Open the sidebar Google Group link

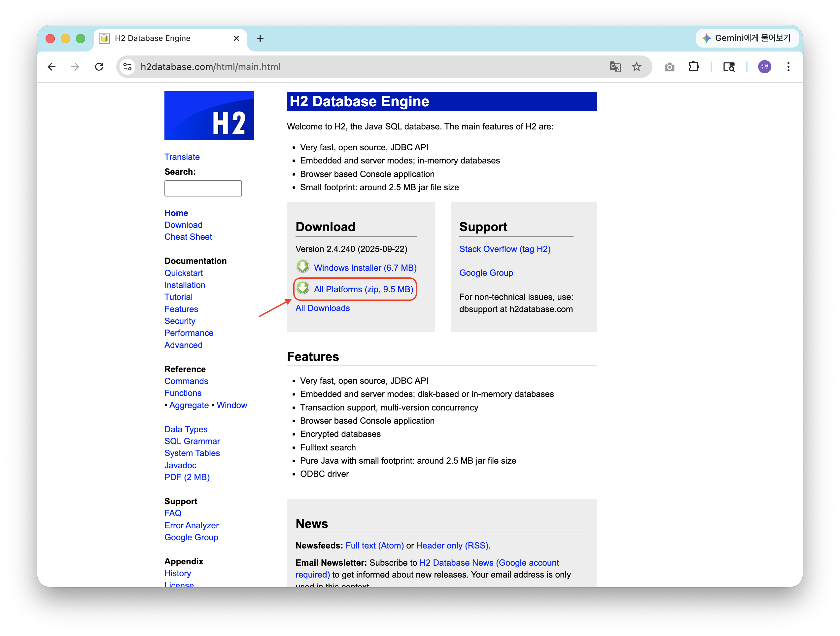coord(192,538)
